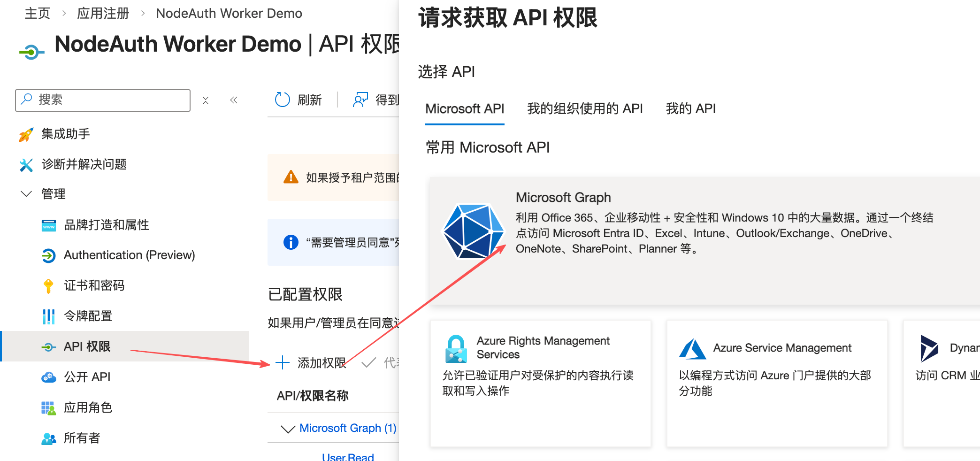Switch to 我的 API tab
Image resolution: width=980 pixels, height=461 pixels.
(x=690, y=109)
